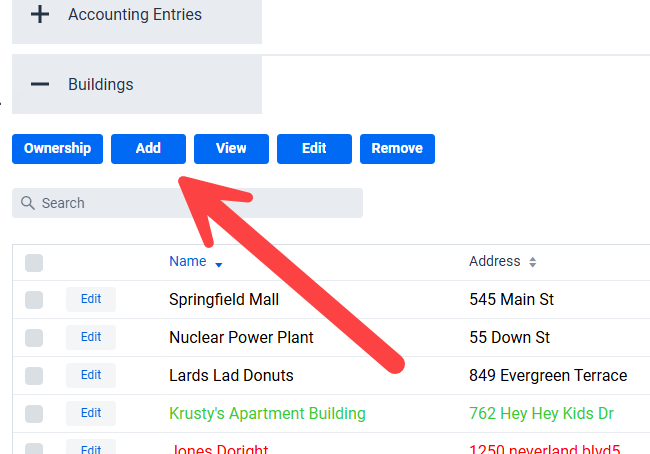The width and height of the screenshot is (650, 454).
Task: Collapse the Buildings section minus icon
Action: click(40, 84)
